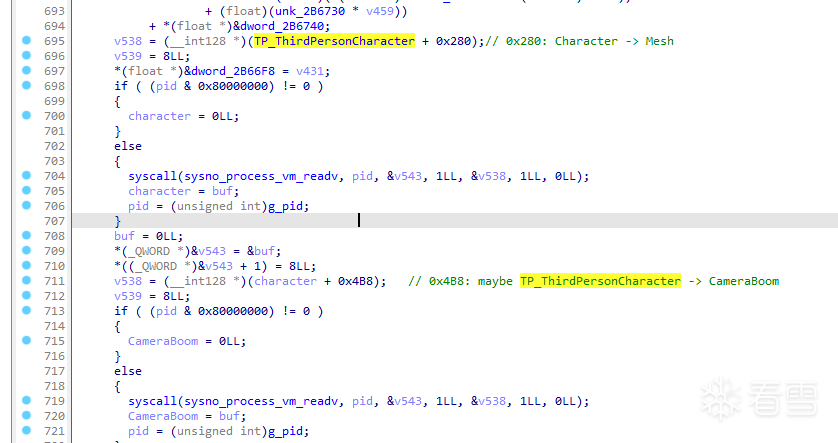The width and height of the screenshot is (838, 443).
Task: Click dword_2B66F8 on line 697
Action: tap(233, 71)
